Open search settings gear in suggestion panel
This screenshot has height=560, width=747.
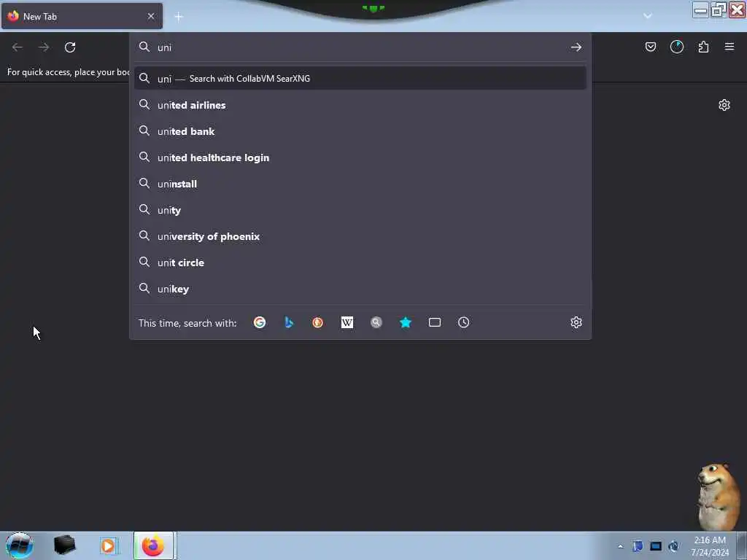576,323
